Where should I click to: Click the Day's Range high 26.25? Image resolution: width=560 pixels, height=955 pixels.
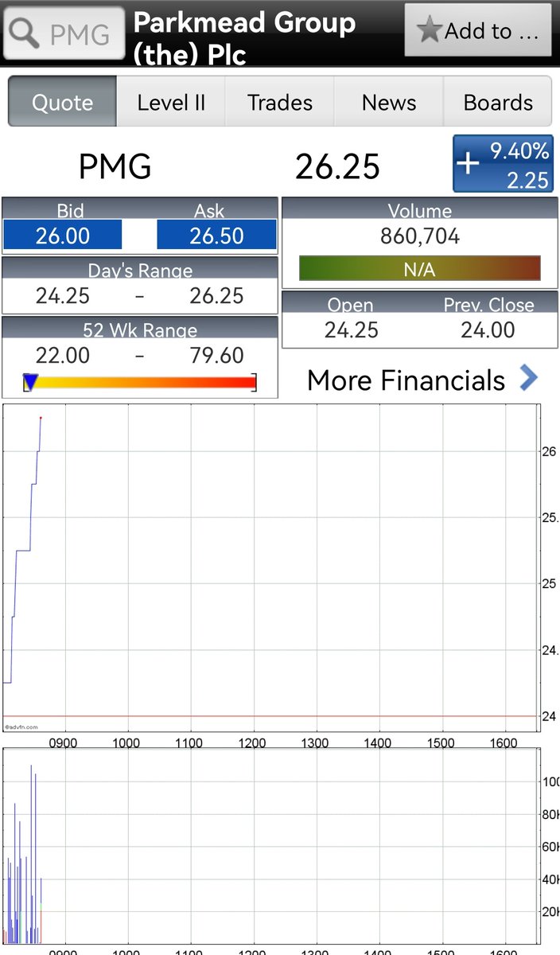pos(216,297)
